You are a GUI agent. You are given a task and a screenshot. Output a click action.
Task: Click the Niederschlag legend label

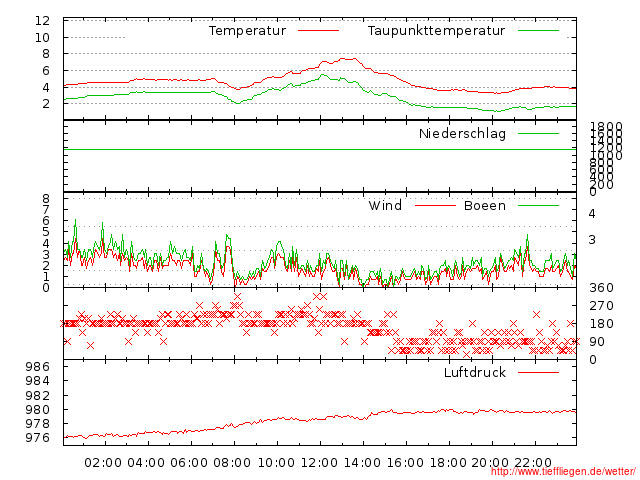point(462,134)
